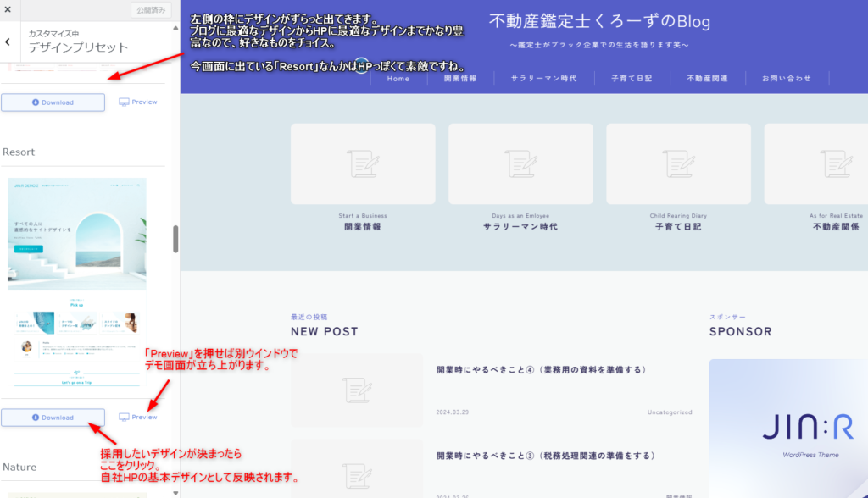
Task: Click the upper Download button above Resort
Action: 53,102
